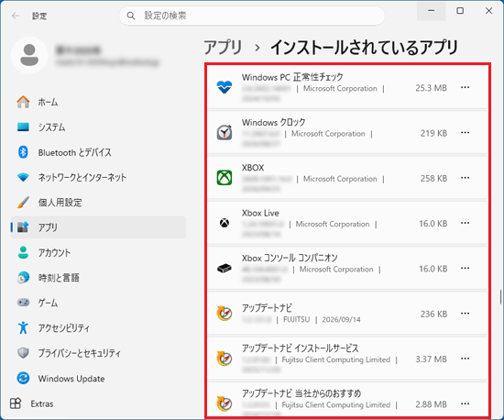Open ネットワークとインターネット settings
The height and width of the screenshot is (420, 504).
(x=98, y=177)
